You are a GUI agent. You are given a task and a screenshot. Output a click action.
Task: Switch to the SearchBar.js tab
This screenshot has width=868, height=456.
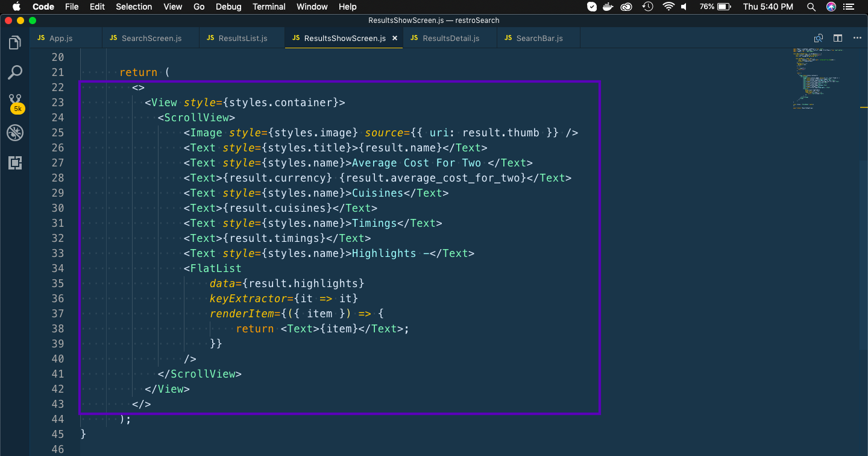(539, 38)
